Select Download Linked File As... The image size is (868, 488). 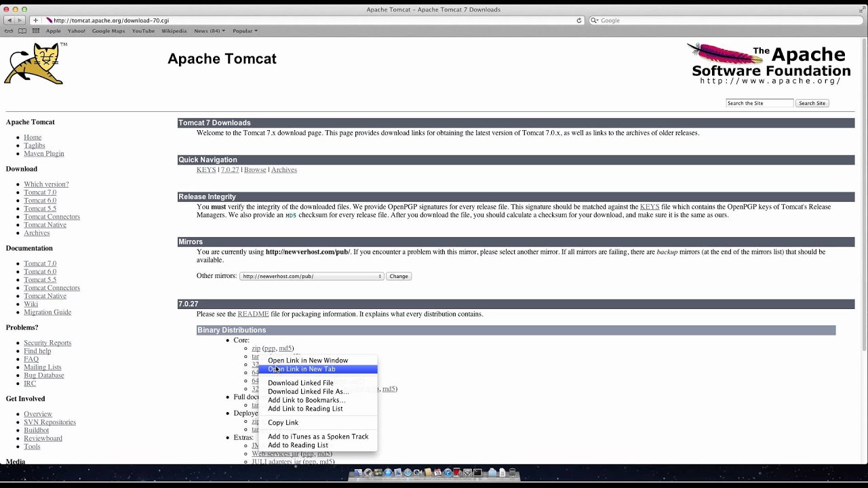[317, 392]
